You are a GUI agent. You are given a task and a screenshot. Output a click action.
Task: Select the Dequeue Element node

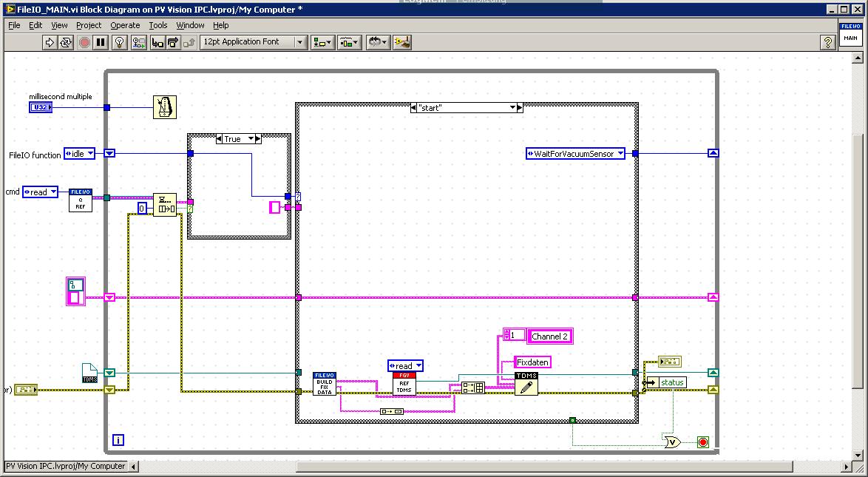tap(164, 204)
